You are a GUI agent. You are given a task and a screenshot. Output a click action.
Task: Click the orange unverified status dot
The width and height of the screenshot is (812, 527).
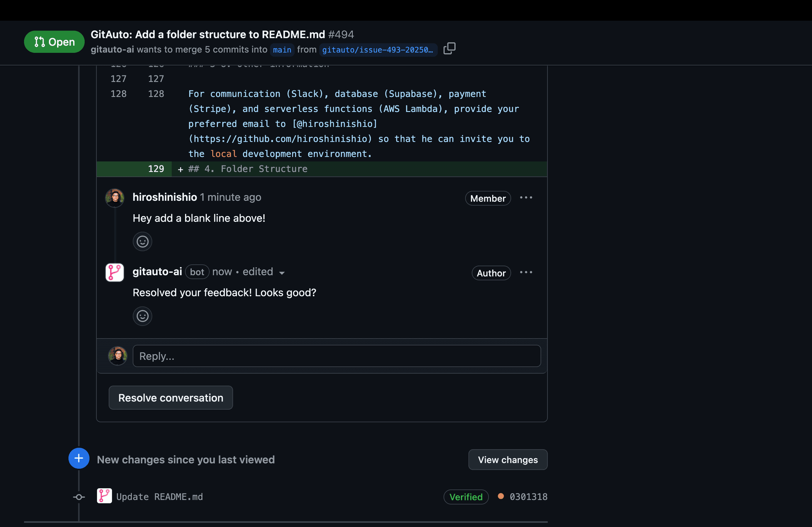pos(501,497)
